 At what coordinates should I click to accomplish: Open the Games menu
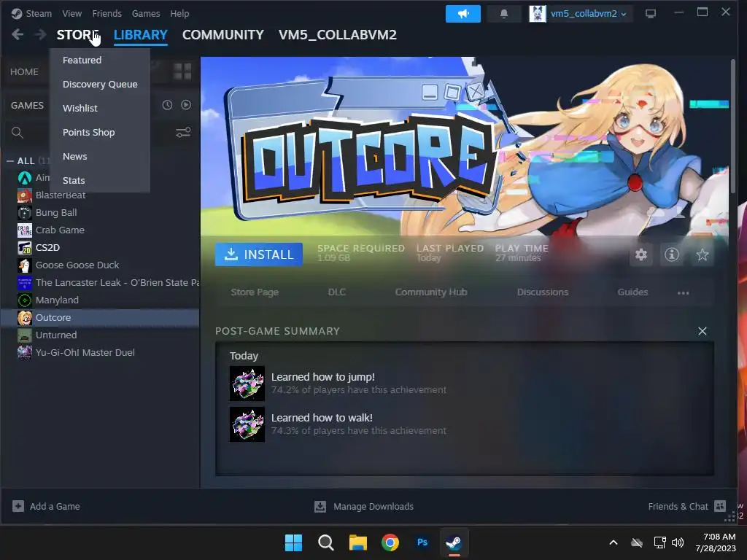146,13
